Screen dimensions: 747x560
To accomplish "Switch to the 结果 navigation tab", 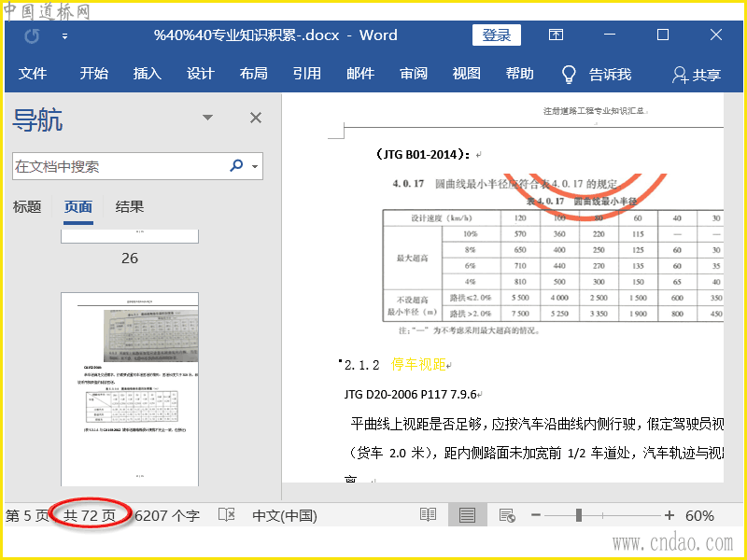I will 130,206.
